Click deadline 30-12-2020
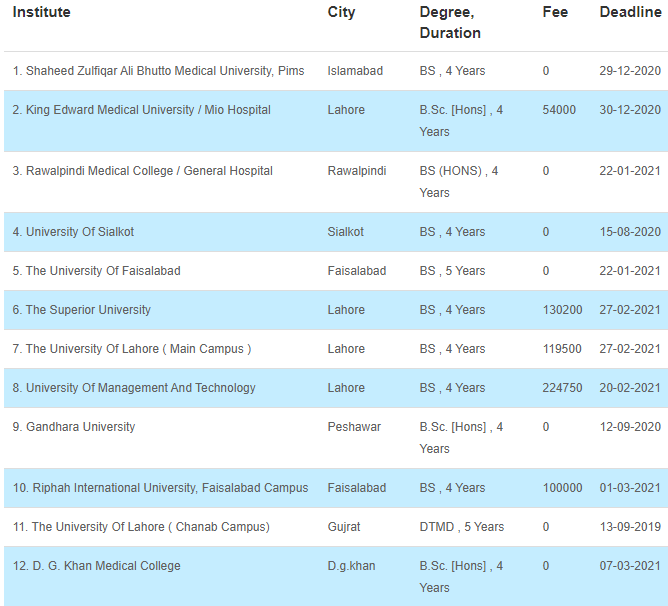The image size is (668, 606). tap(630, 110)
